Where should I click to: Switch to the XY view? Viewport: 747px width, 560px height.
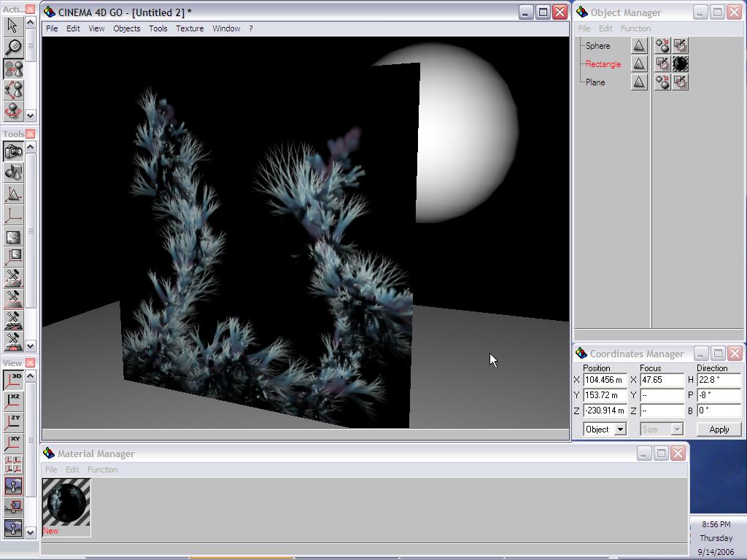13,443
